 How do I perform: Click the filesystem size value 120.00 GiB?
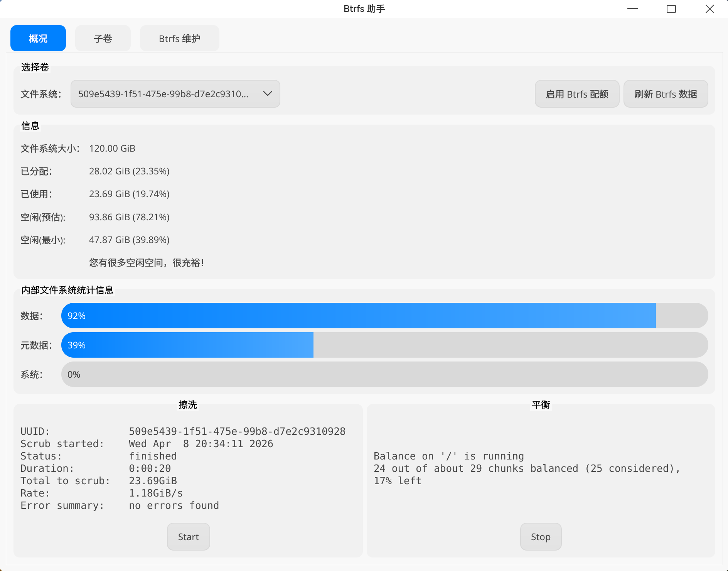pos(112,148)
